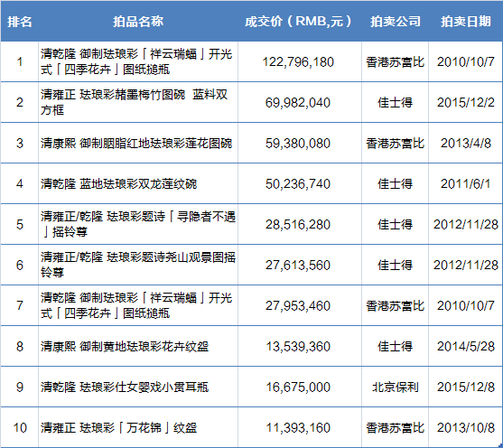The height and width of the screenshot is (448, 503).
Task: Click the 拍卖日期 column header
Action: [x=466, y=22]
